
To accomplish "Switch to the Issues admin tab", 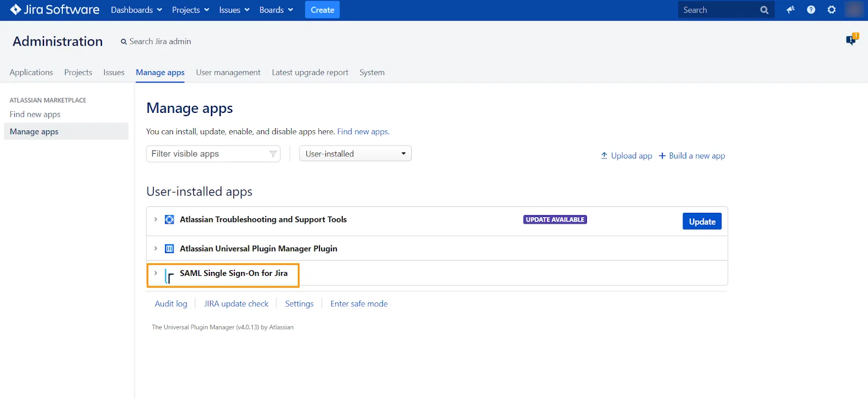I will [114, 72].
